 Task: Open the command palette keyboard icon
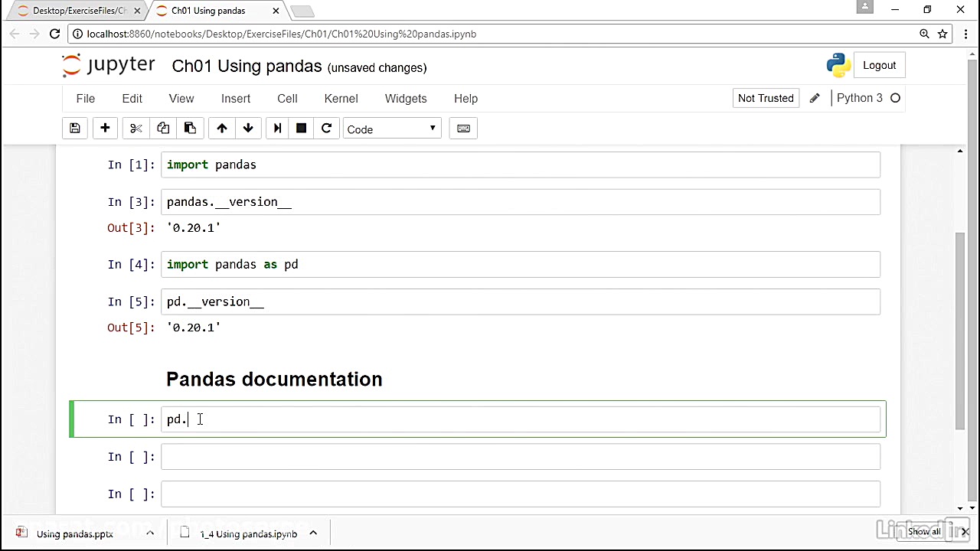(463, 129)
